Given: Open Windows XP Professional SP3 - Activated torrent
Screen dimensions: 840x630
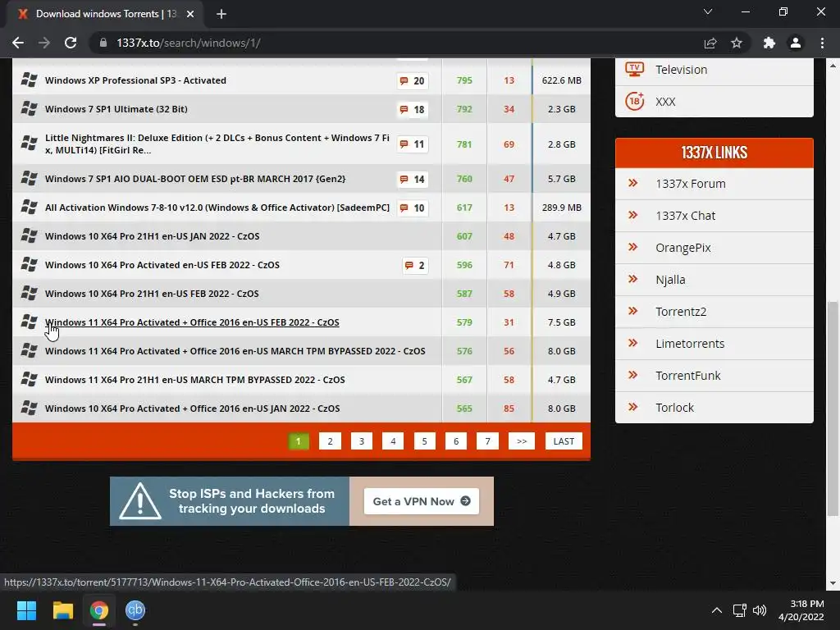Looking at the screenshot, I should (x=135, y=80).
